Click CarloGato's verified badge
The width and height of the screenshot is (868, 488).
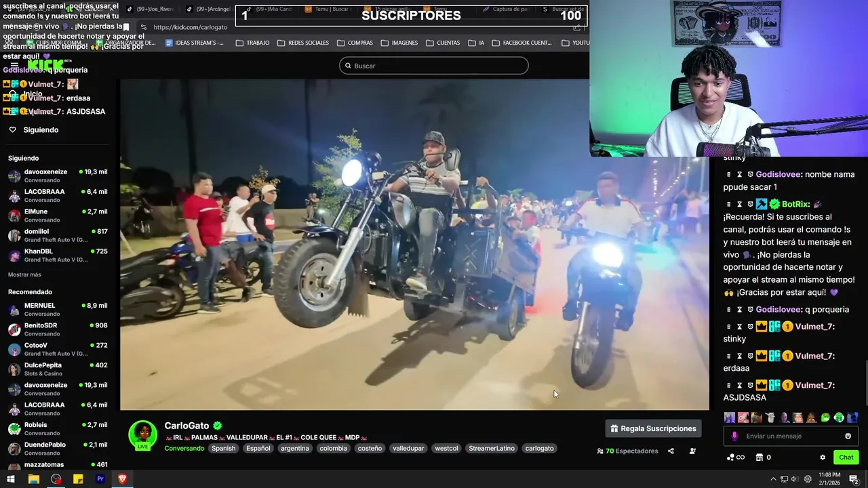[x=217, y=426]
